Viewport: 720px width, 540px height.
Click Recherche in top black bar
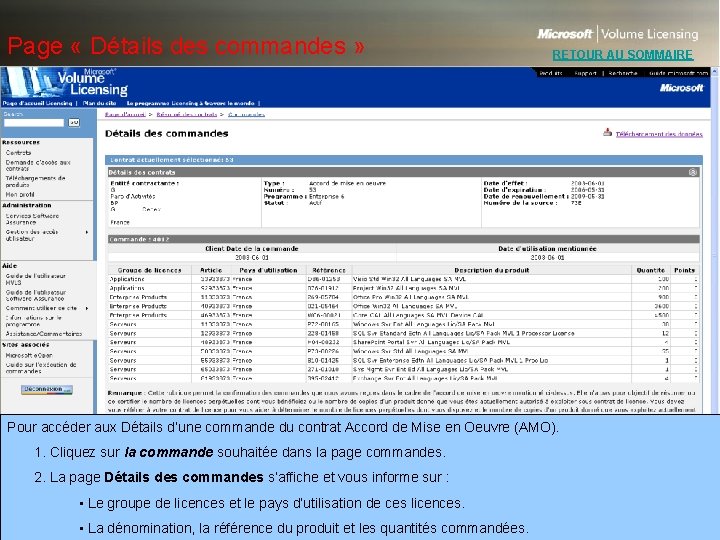(x=623, y=73)
